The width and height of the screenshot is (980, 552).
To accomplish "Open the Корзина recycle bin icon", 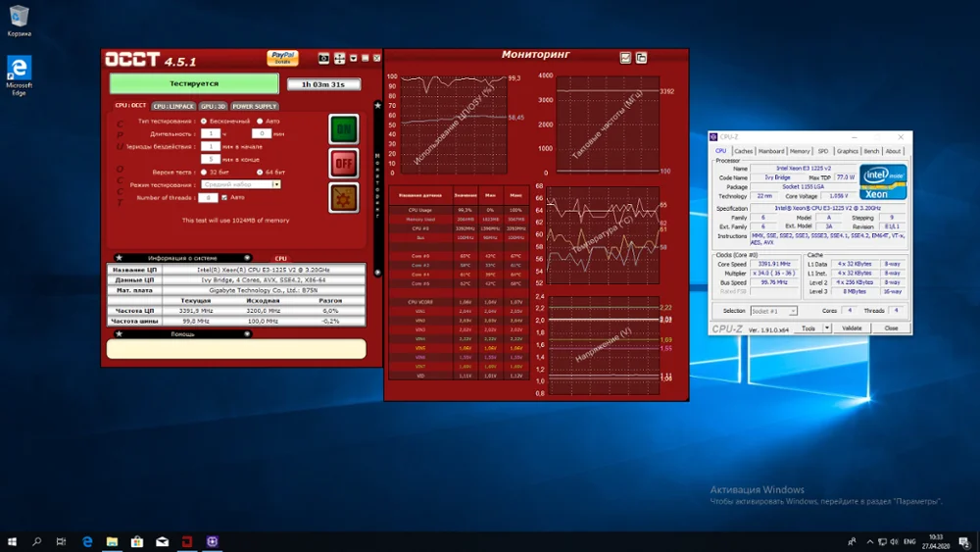I will 19,21.
